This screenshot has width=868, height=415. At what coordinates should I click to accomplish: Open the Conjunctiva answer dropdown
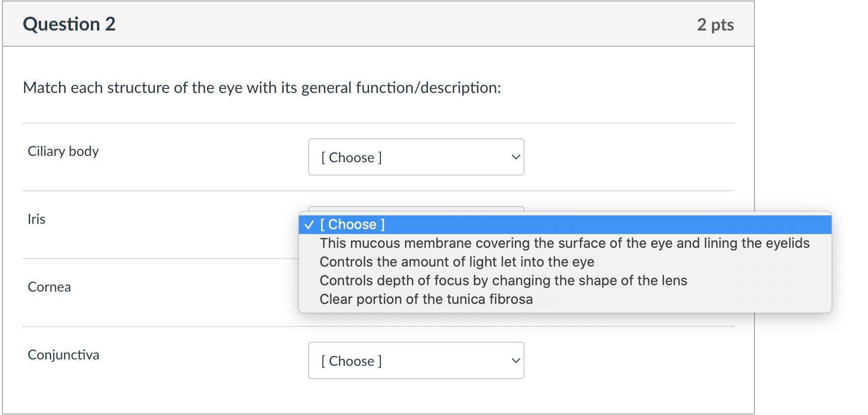pos(416,360)
